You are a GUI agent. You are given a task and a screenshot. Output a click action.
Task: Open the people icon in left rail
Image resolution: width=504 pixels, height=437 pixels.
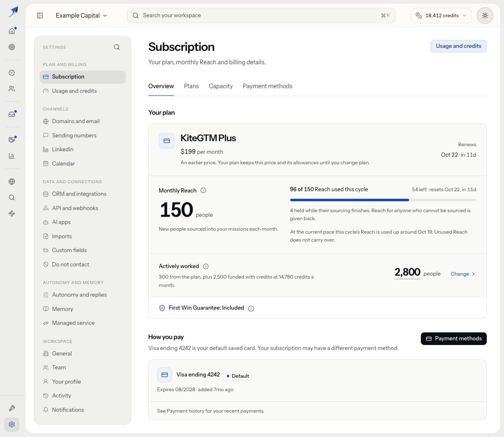12,89
